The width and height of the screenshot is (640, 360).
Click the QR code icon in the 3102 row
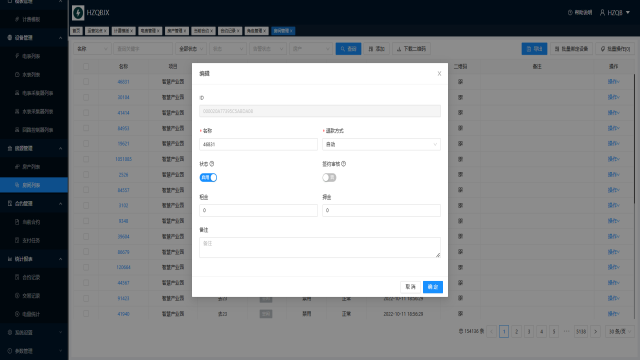point(460,205)
